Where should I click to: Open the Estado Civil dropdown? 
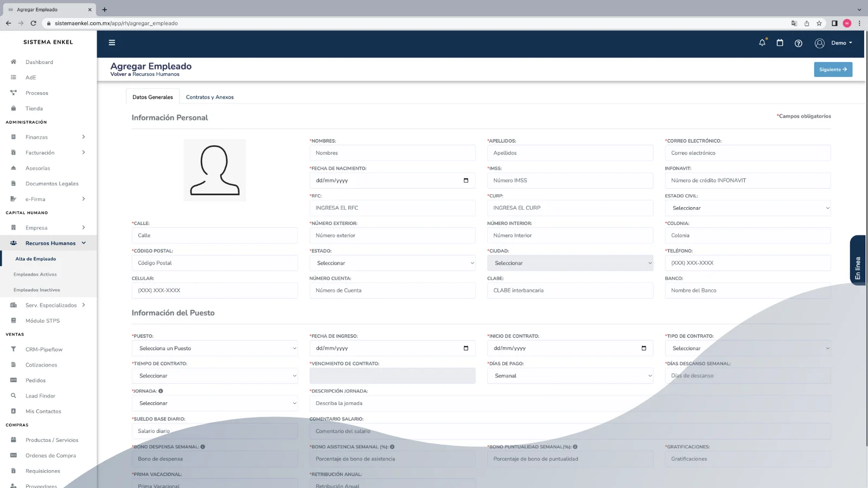coord(748,208)
